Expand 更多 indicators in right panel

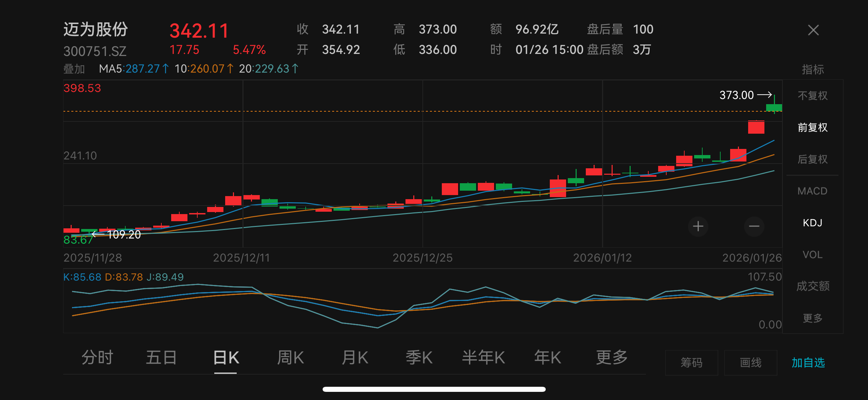812,318
